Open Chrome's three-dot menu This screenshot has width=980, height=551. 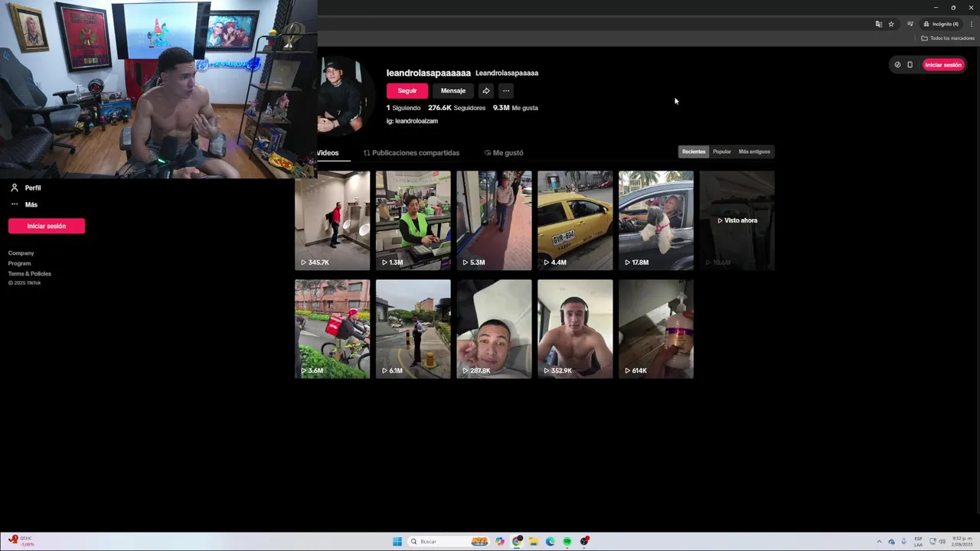click(x=972, y=24)
